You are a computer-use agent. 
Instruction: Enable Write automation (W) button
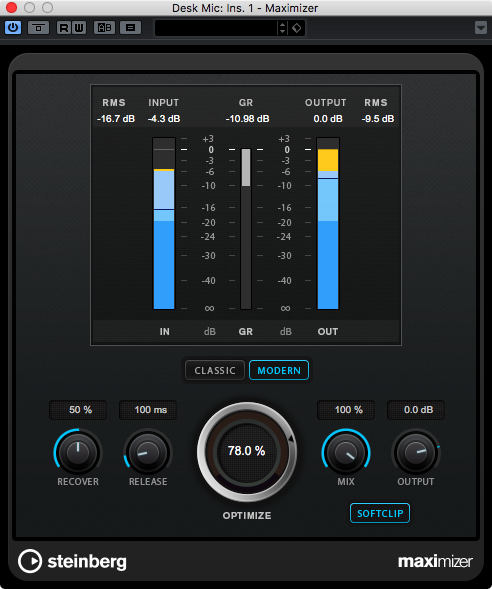click(79, 28)
